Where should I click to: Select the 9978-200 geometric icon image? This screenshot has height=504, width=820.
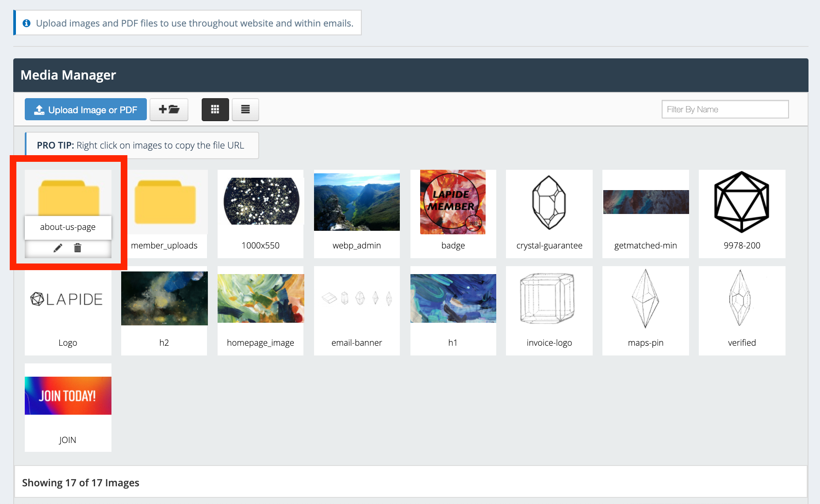pyautogui.click(x=741, y=202)
